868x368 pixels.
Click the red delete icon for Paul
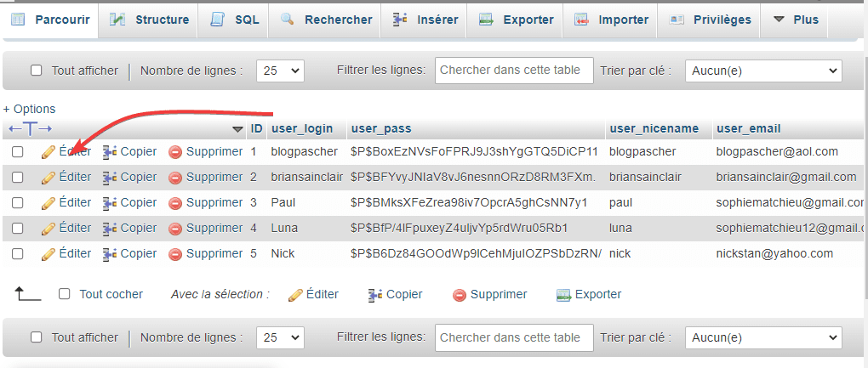[175, 203]
